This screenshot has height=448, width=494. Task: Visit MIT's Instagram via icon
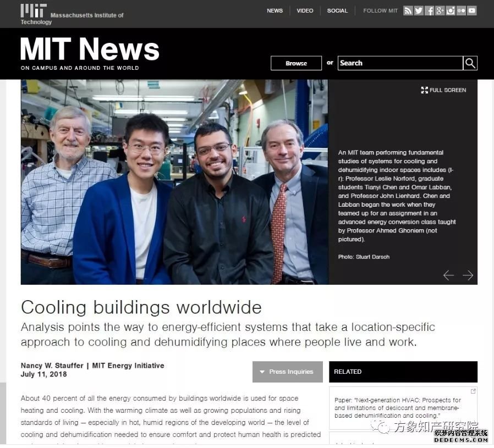pyautogui.click(x=451, y=10)
